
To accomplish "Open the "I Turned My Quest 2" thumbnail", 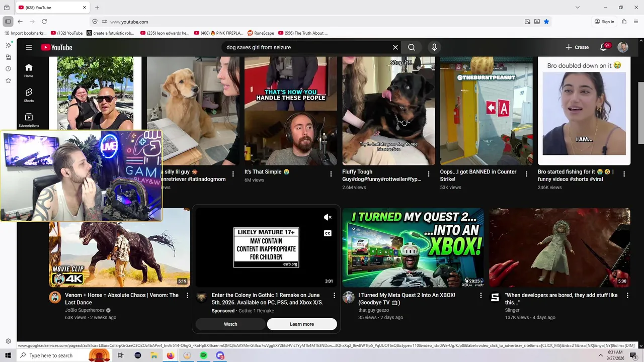I will coord(413,247).
